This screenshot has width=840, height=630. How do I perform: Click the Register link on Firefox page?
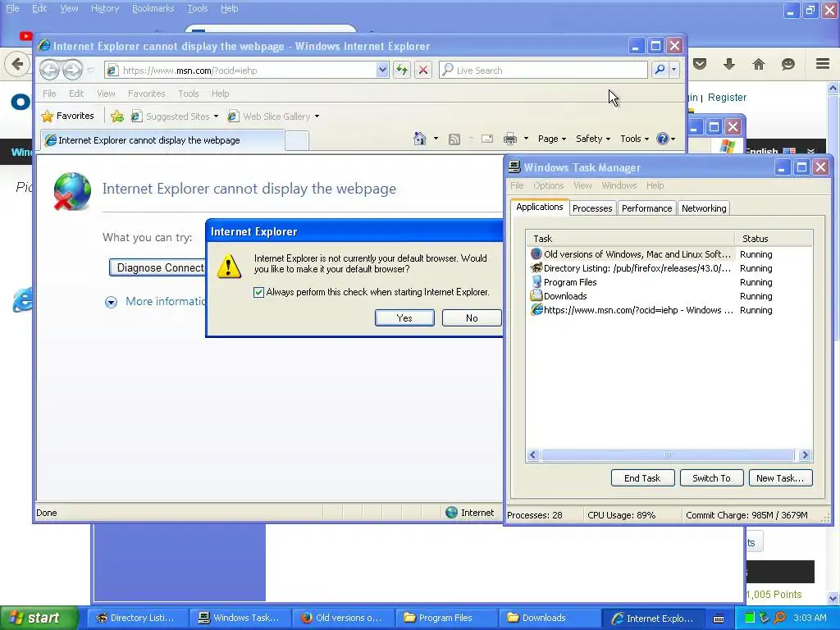pos(727,98)
